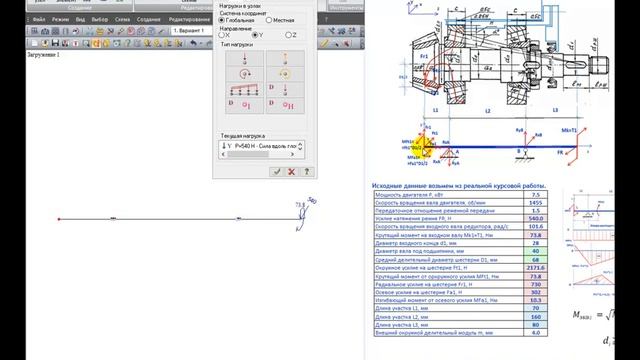The height and width of the screenshot is (360, 640).
Task: Click the table cell with value 160
Action: tap(536, 317)
